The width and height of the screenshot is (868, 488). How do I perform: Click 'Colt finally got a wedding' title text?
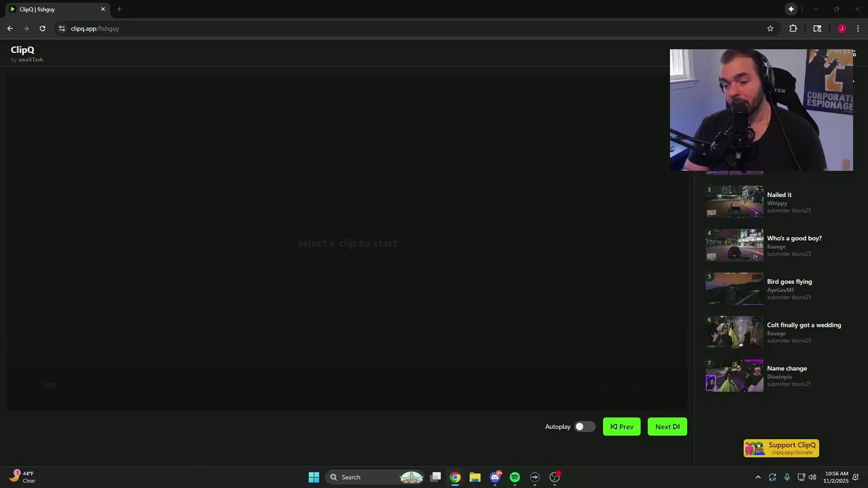click(804, 325)
